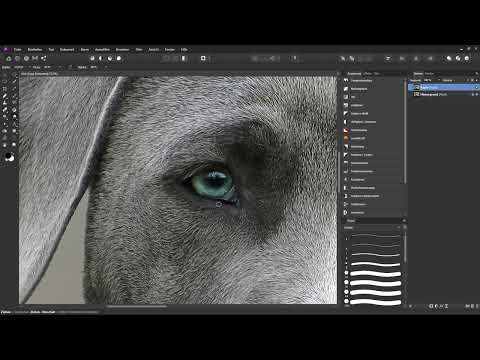Toggle the Quick Mask toolbar button
The width and height of the screenshot is (480, 360).
point(203,58)
